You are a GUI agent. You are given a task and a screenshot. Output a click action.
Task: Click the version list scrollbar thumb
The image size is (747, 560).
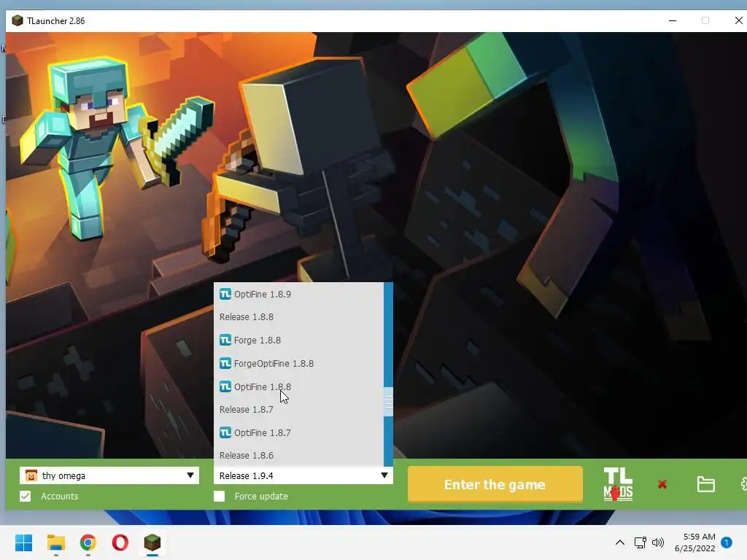(x=388, y=402)
